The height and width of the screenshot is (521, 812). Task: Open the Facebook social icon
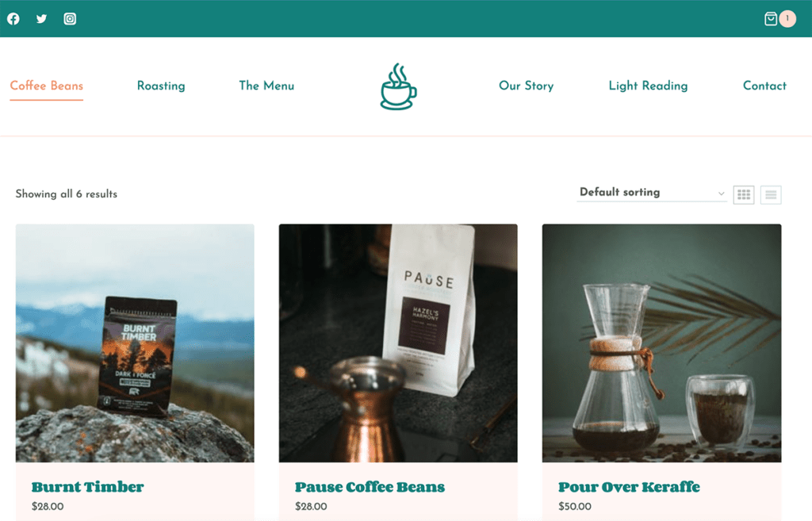pyautogui.click(x=13, y=19)
